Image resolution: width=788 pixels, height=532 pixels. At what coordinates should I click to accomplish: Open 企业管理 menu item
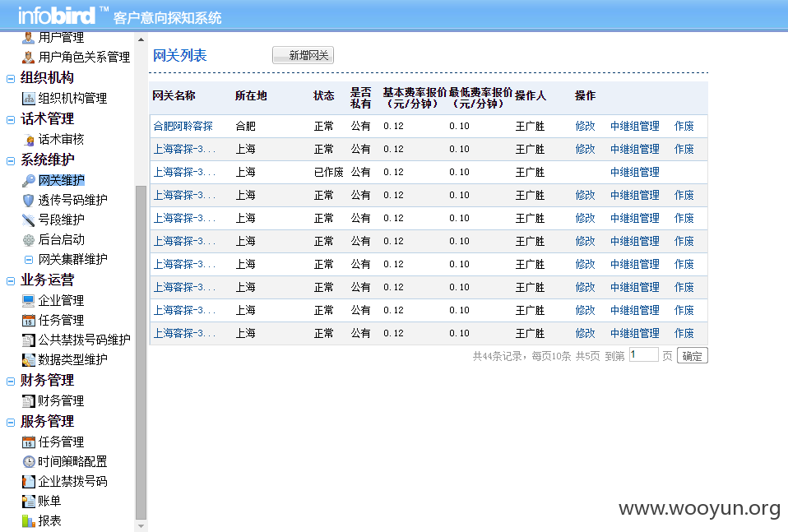[62, 301]
